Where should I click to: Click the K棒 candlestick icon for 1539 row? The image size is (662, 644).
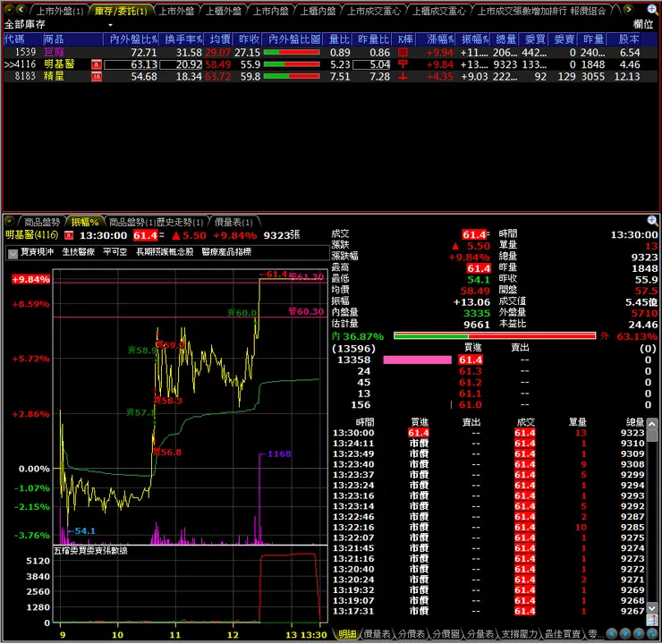(403, 53)
